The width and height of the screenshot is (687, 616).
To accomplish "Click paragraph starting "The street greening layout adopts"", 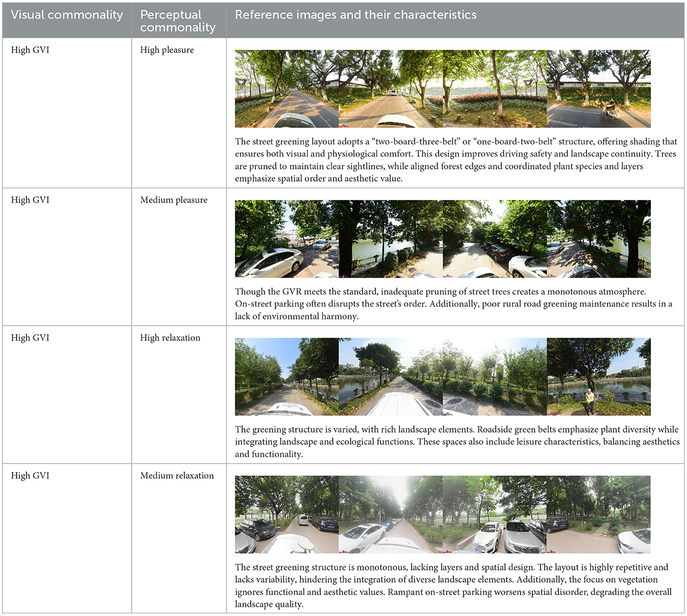I will (456, 160).
